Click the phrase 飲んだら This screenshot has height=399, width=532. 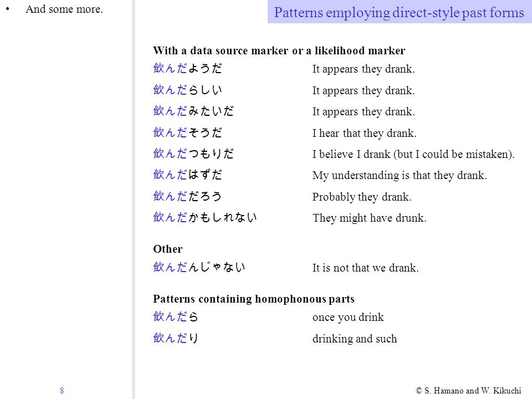coord(176,316)
